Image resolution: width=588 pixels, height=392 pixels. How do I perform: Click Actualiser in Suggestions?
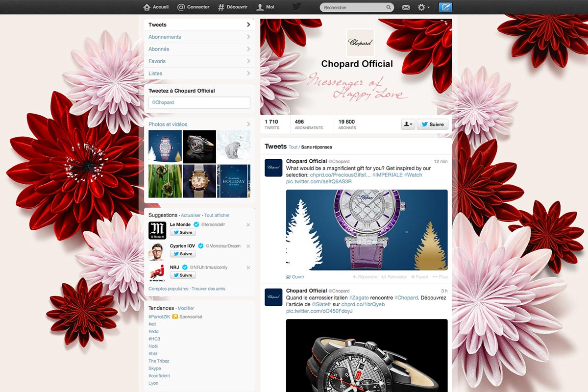(191, 215)
